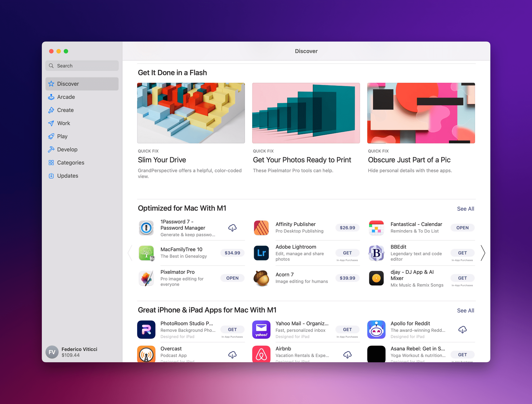532x404 pixels.
Task: Click Get for BBEdit editor
Action: (462, 252)
